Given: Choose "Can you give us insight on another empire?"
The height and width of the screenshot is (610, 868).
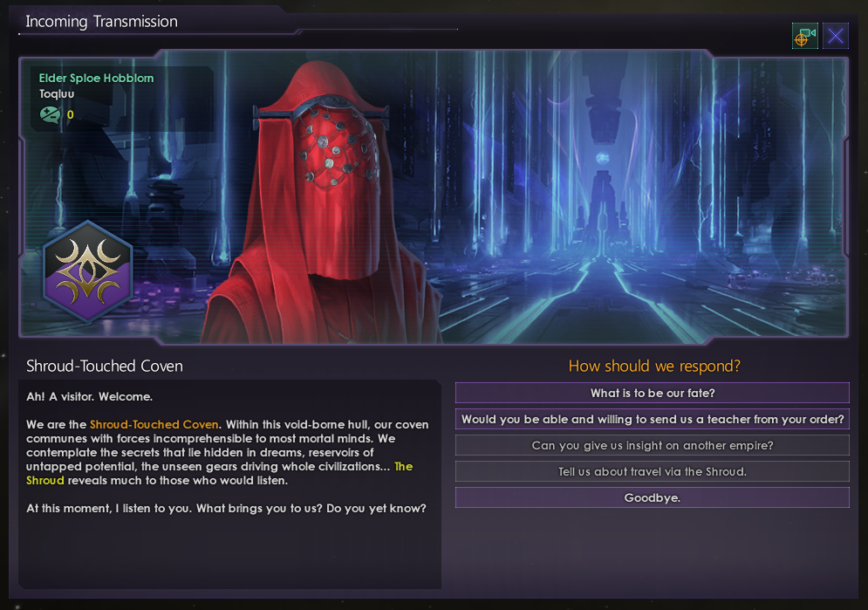Looking at the screenshot, I should (x=653, y=445).
